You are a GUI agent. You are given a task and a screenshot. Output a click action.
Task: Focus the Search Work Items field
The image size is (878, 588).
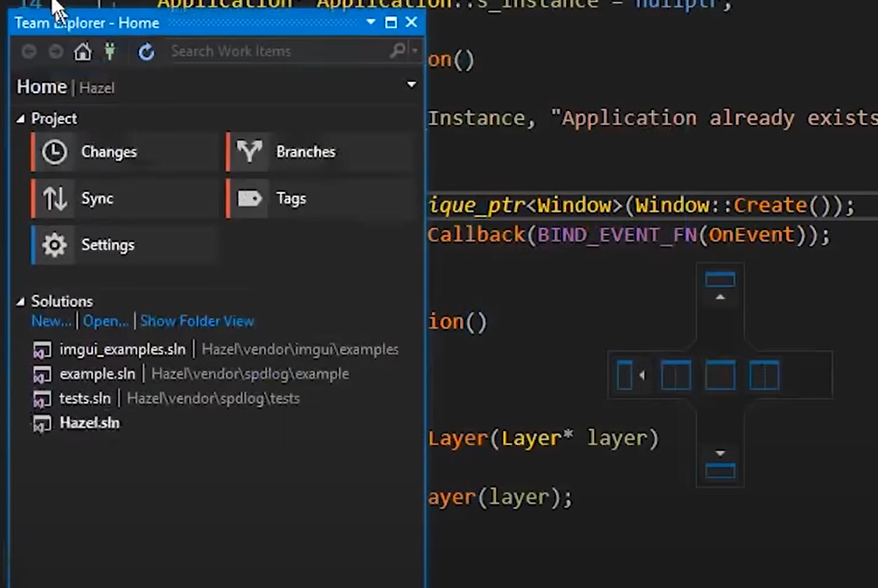coord(279,51)
